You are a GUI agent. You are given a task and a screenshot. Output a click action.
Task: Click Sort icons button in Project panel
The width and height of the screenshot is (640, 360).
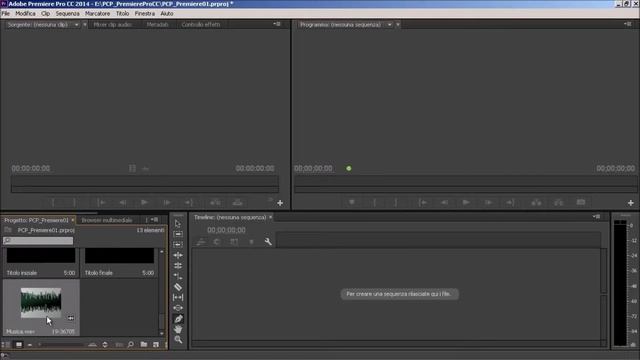click(x=105, y=345)
